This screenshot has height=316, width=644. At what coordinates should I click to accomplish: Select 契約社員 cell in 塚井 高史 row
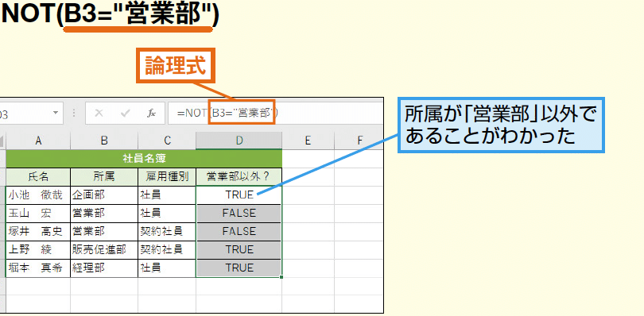[x=167, y=232]
